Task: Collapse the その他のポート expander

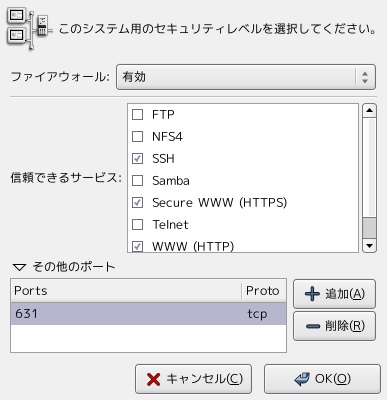Action: click(x=19, y=267)
